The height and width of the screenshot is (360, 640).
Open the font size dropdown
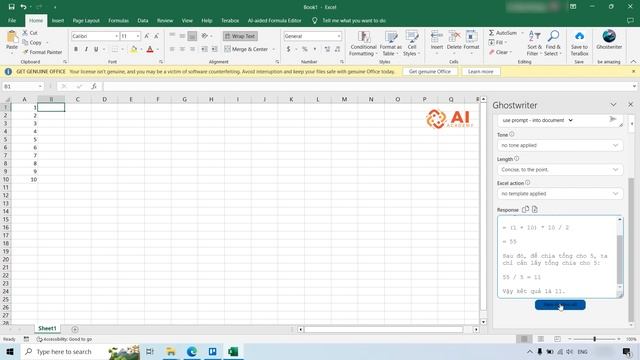[138, 36]
